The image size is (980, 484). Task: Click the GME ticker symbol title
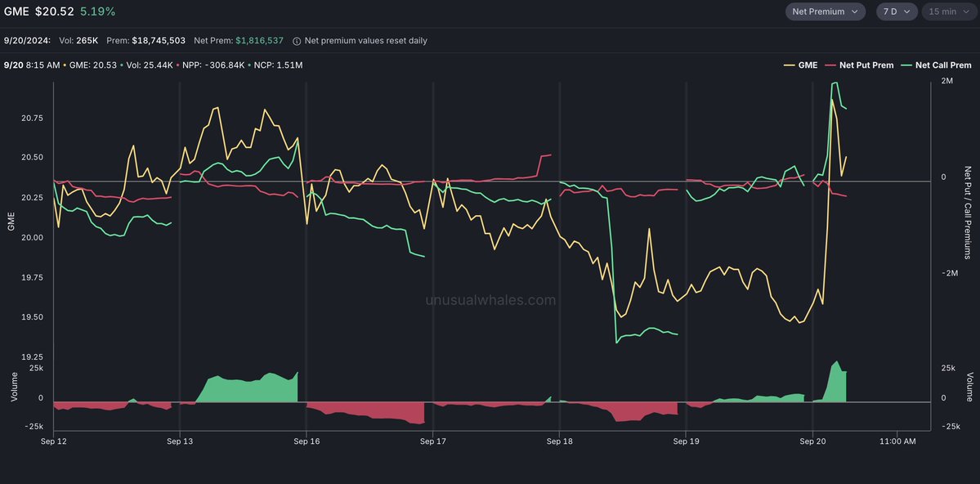tap(16, 11)
